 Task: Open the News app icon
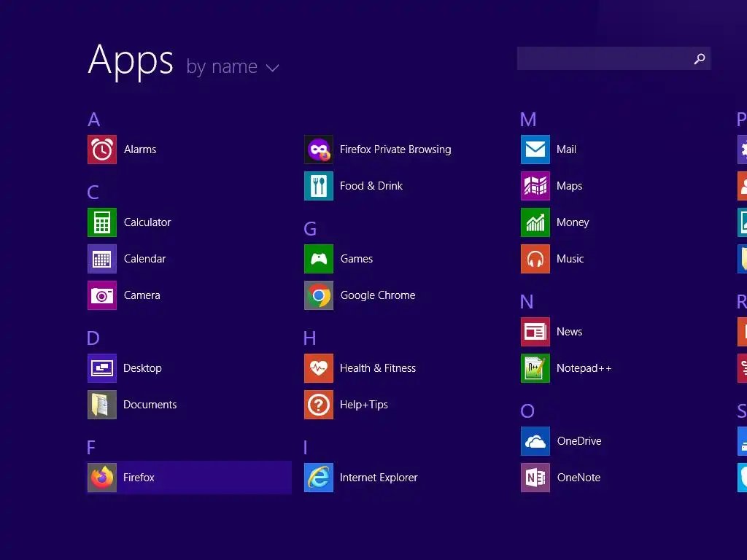pyautogui.click(x=535, y=332)
